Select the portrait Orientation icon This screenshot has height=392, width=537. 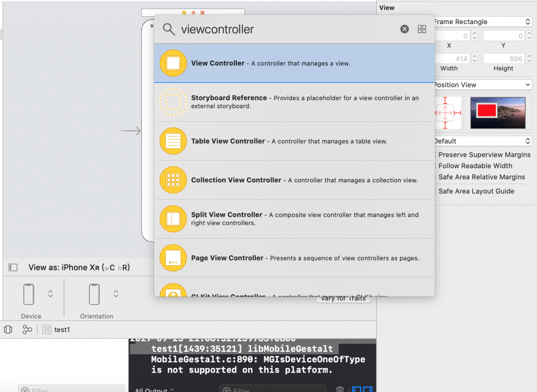tap(94, 294)
